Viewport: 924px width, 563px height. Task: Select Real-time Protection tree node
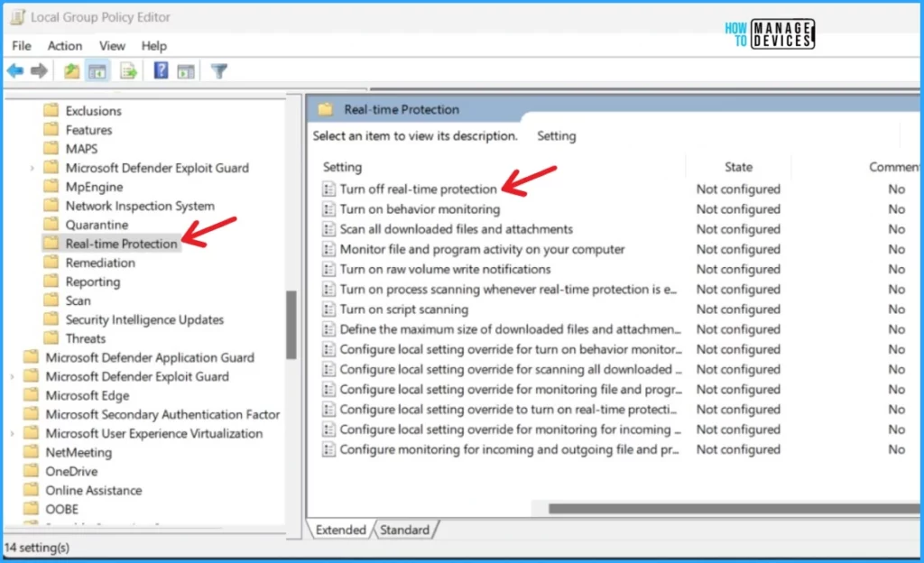(x=121, y=244)
